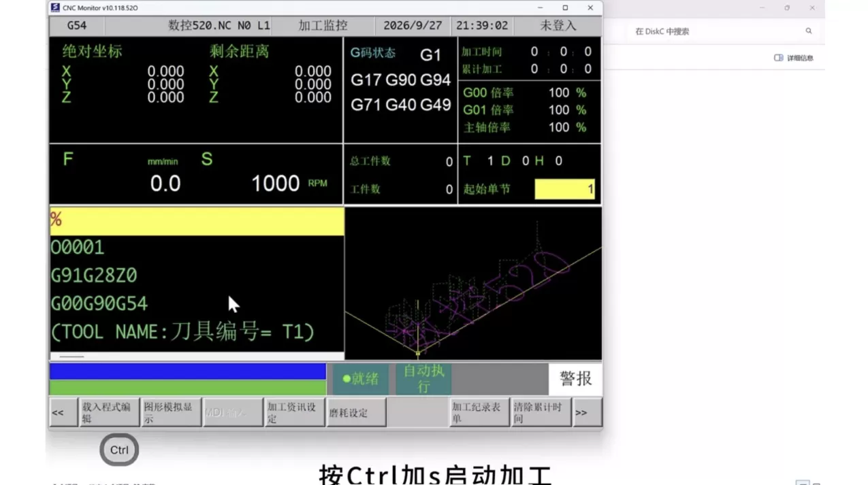Click the 剩余距离 heading
The image size is (868, 485).
pos(239,52)
